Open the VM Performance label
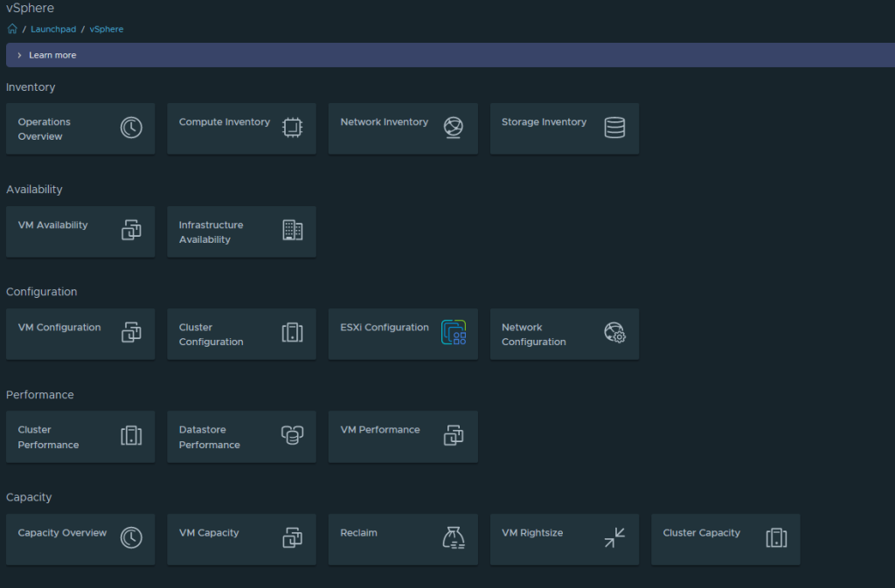The image size is (895, 588). (380, 430)
